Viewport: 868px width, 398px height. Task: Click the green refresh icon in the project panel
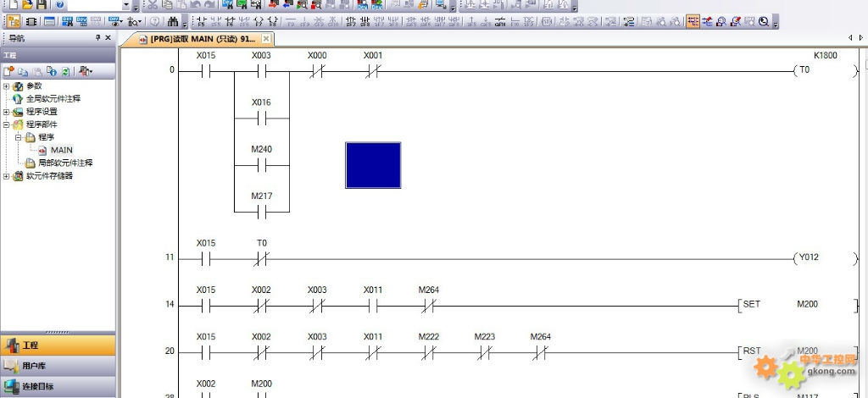coord(65,71)
